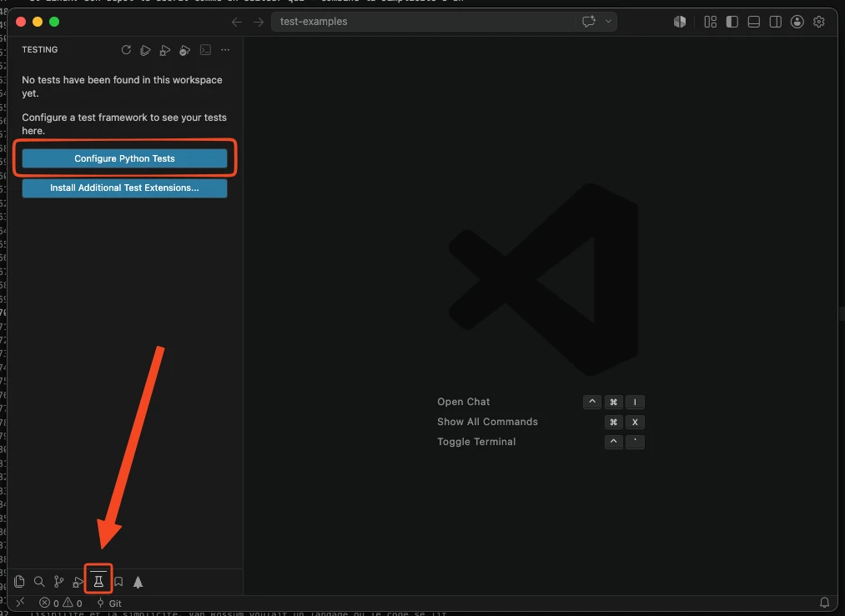Open Customize Layout icon

[710, 22]
